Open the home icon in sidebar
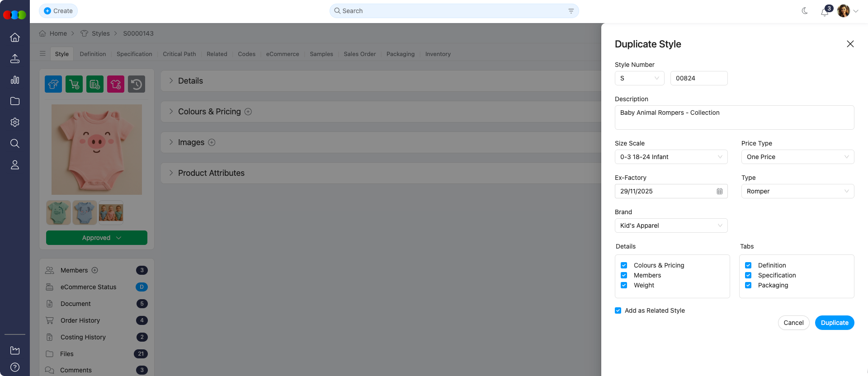The image size is (868, 376). click(15, 38)
